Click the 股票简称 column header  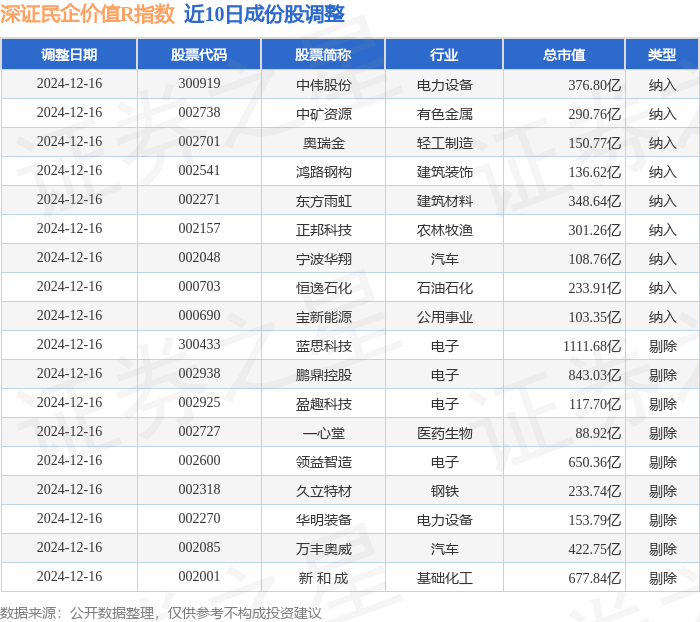[x=323, y=54]
